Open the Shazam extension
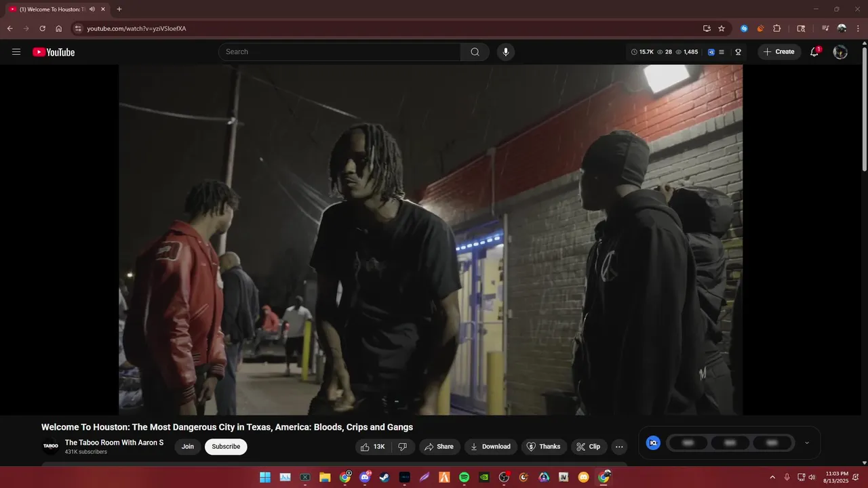This screenshot has height=488, width=868. click(x=744, y=28)
